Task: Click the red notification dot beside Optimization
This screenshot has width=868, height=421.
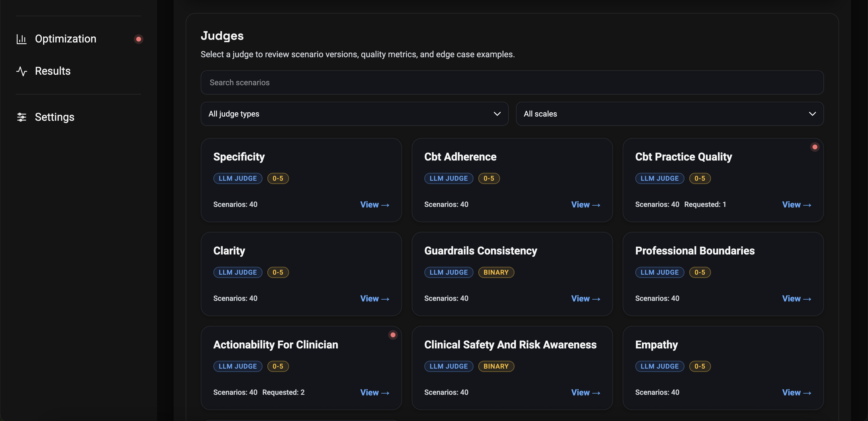Action: tap(139, 39)
